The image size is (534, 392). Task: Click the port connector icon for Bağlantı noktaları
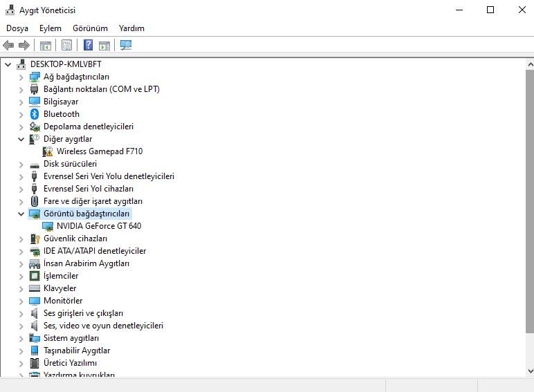click(x=35, y=89)
